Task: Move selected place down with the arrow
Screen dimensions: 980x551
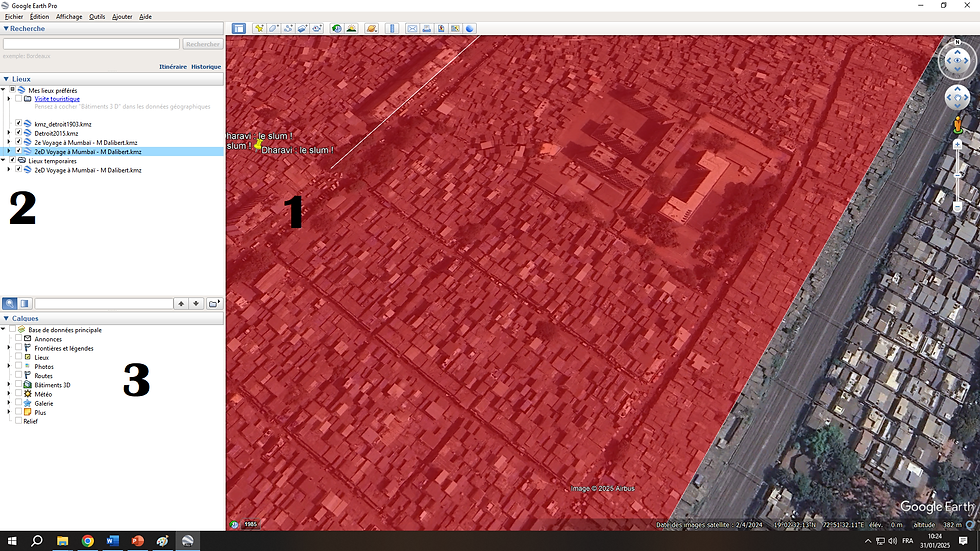Action: pos(196,303)
